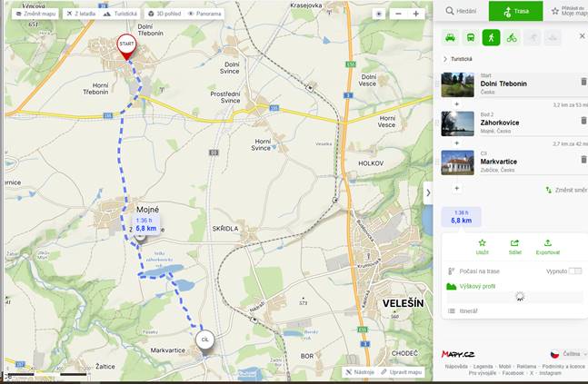
Task: Toggle the Počasí na trase switch
Action: pos(575,271)
